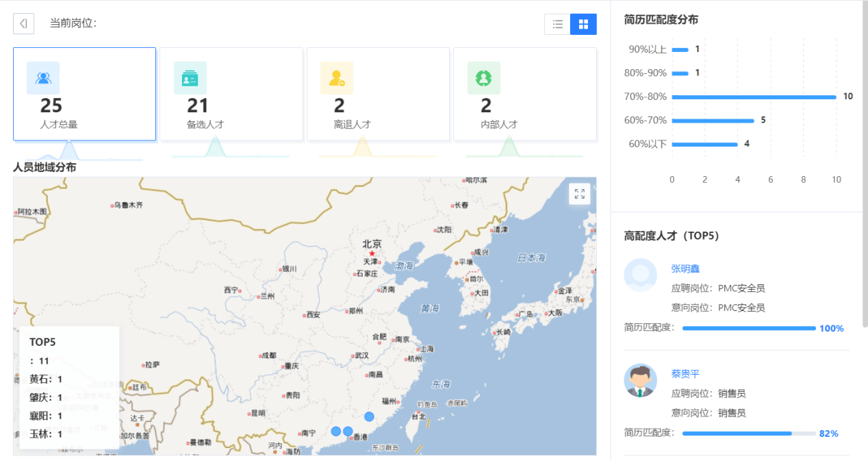Click the 备选人才 ID card icon
868x461 pixels.
click(190, 78)
